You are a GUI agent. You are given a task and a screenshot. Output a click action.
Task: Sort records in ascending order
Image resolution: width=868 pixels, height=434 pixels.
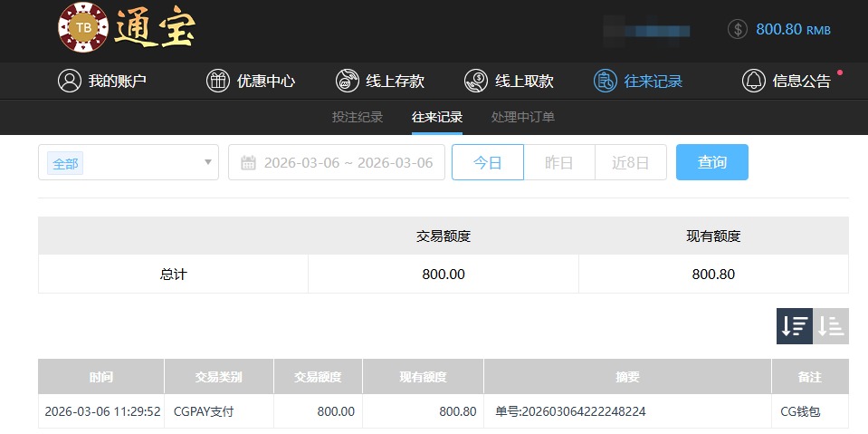831,326
